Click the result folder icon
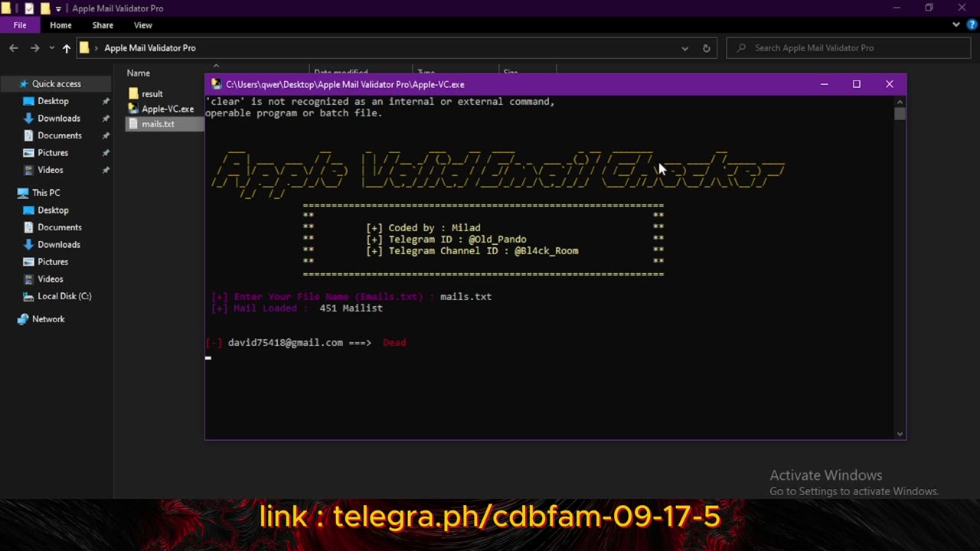The height and width of the screenshot is (551, 980). 133,94
